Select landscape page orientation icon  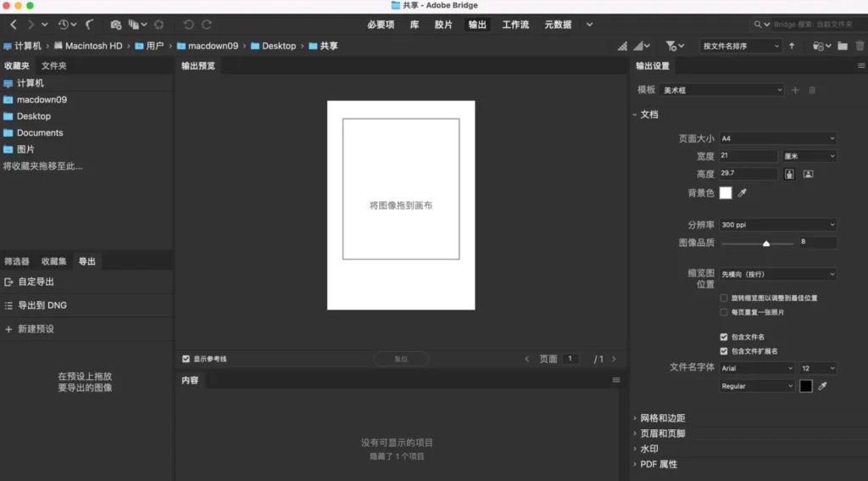[x=809, y=175]
